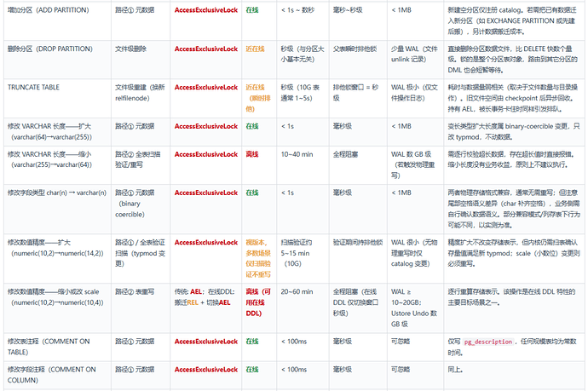Image resolution: width=588 pixels, height=391 pixels.
Task: Click the note mentioning 'EXCHANGE PARTITION'
Action: [514, 20]
